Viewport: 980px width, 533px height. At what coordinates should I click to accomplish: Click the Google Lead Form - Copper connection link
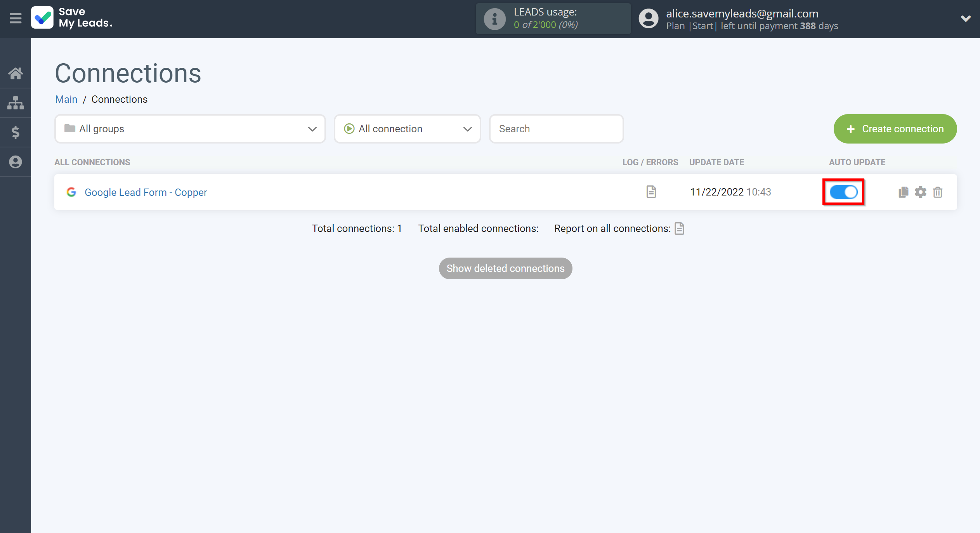(146, 192)
